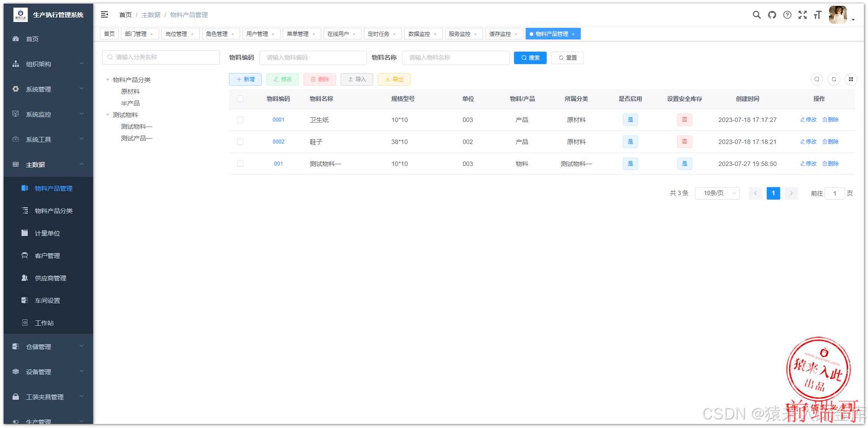Open material code link 0001
The width and height of the screenshot is (868, 428).
[278, 120]
